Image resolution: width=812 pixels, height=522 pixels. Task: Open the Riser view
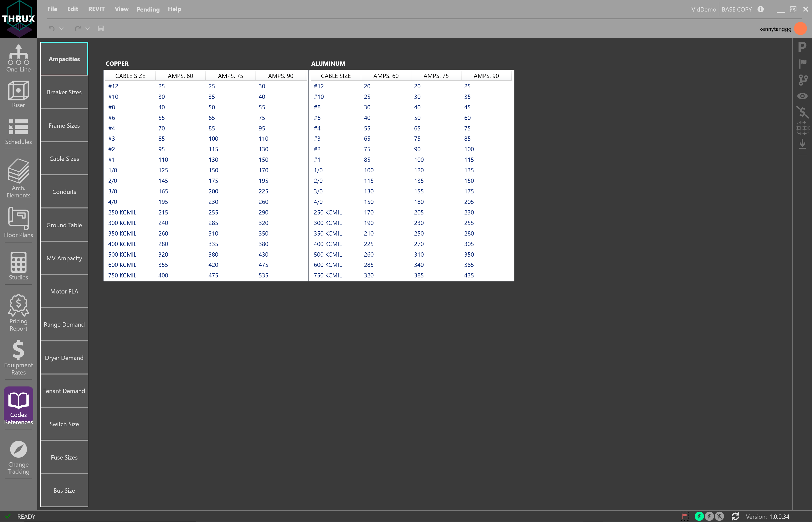tap(18, 94)
